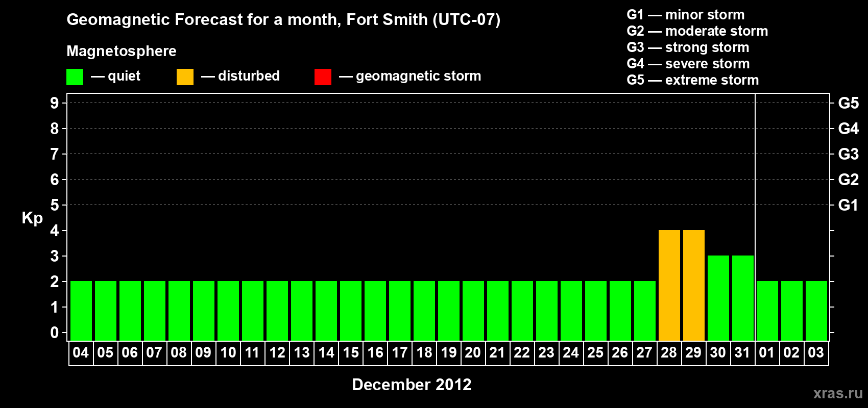Select the green bar for day 22
The width and height of the screenshot is (868, 408).
point(522,311)
